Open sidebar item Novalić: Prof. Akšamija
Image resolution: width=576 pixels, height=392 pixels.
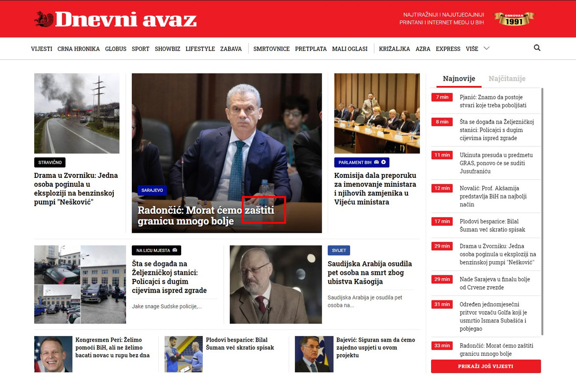(x=493, y=196)
